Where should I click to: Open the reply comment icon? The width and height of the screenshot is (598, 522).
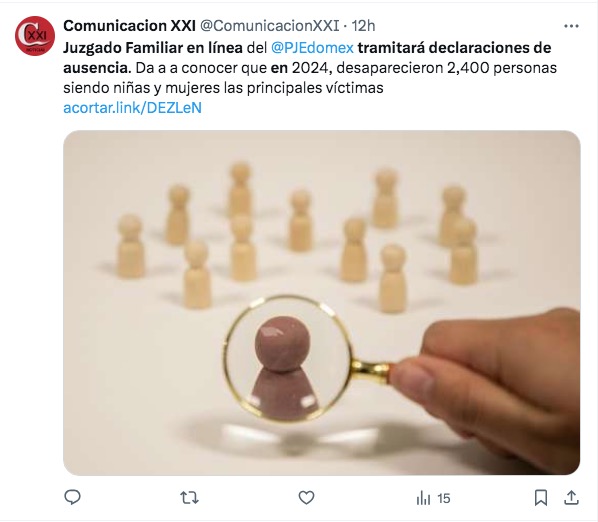pyautogui.click(x=72, y=498)
